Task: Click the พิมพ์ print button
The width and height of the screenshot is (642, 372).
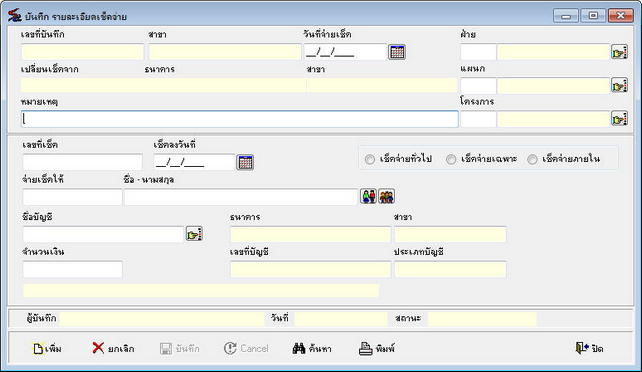Action: [x=377, y=349]
